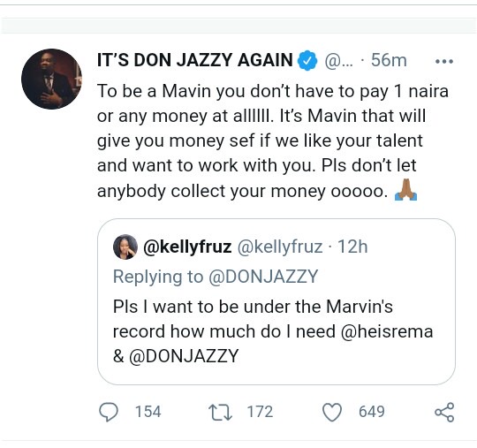
Task: Click bold @kellyfruz display name
Action: click(187, 247)
